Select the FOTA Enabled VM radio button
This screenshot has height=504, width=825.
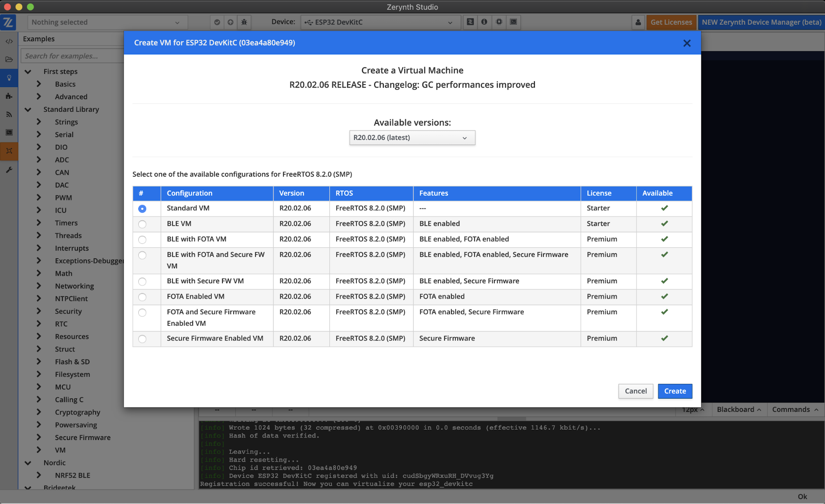(x=142, y=297)
